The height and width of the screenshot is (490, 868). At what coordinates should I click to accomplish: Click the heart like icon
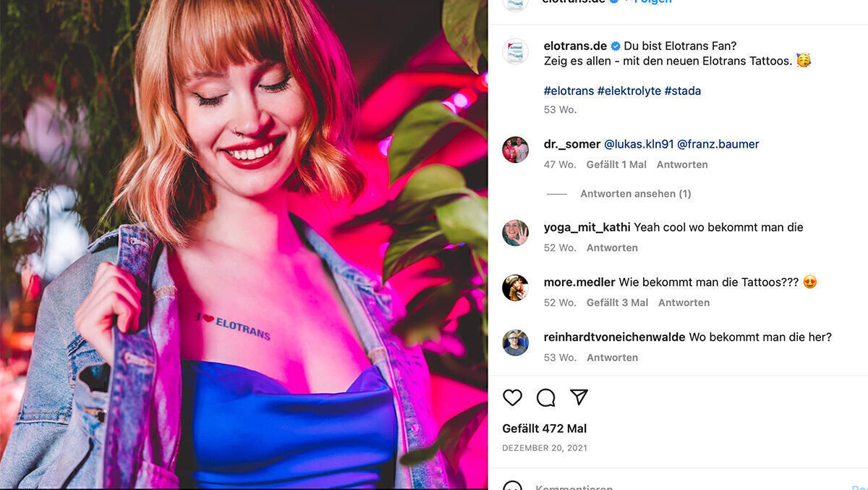tap(512, 397)
